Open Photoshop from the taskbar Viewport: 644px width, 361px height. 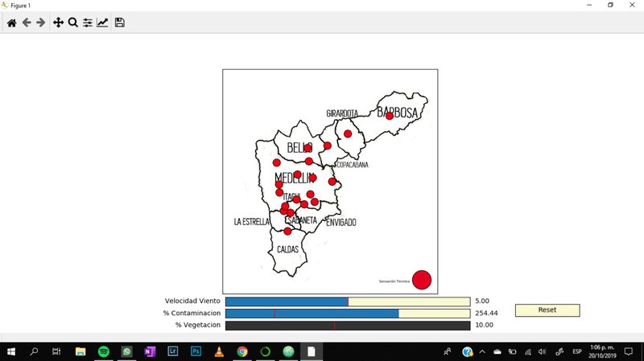point(196,351)
